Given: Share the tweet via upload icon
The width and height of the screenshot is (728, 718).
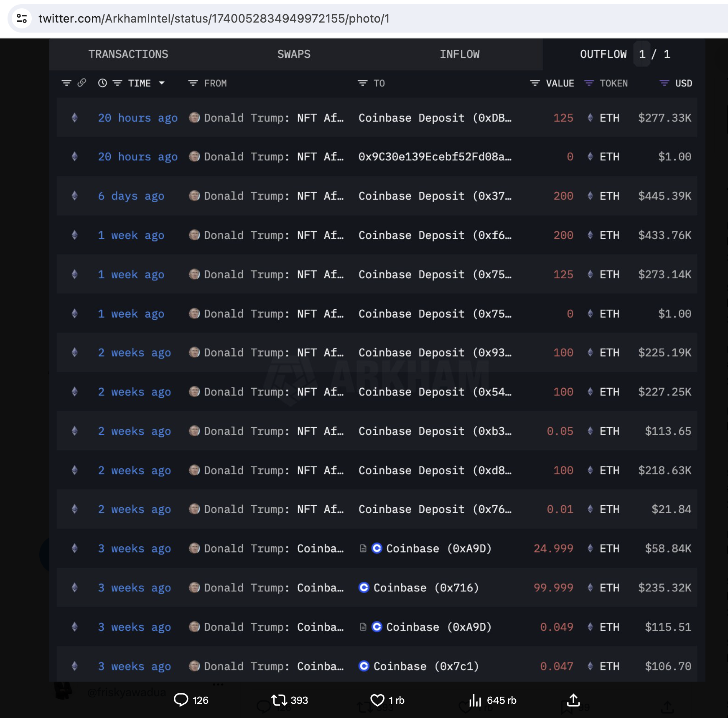Looking at the screenshot, I should point(573,700).
